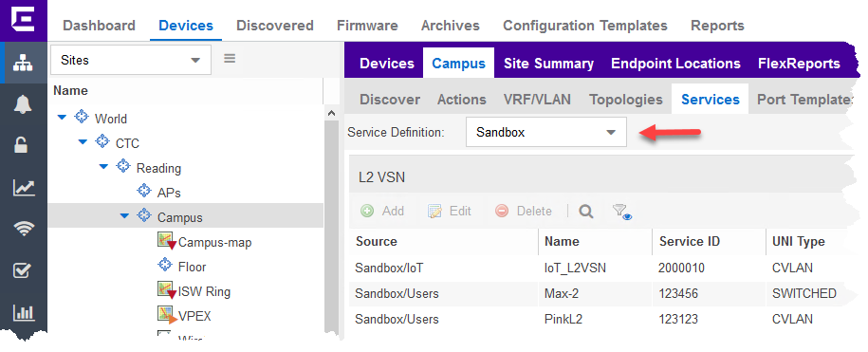This screenshot has height=352, width=868.
Task: Open the Analytics line-chart sidebar icon
Action: coord(24,189)
